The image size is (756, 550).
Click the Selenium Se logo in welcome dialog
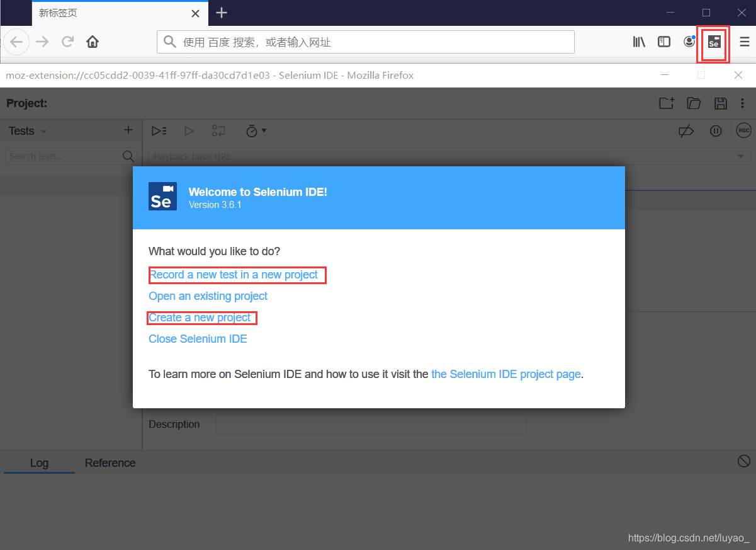coord(162,196)
